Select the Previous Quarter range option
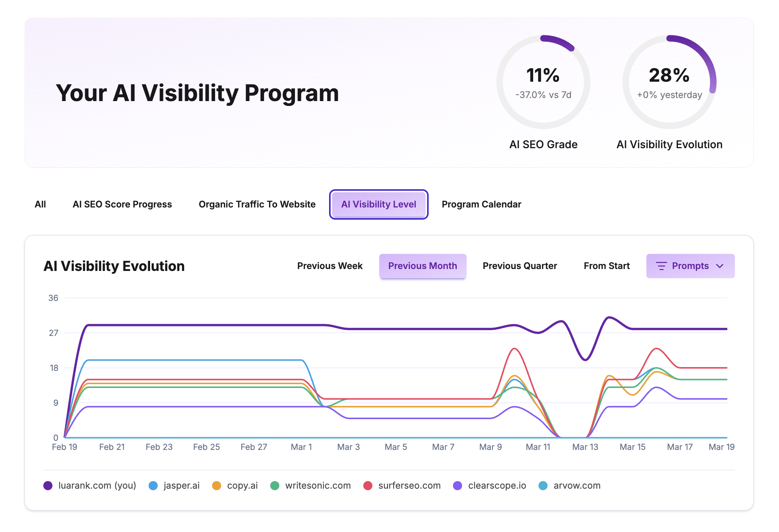Image resolution: width=779 pixels, height=532 pixels. (x=519, y=266)
